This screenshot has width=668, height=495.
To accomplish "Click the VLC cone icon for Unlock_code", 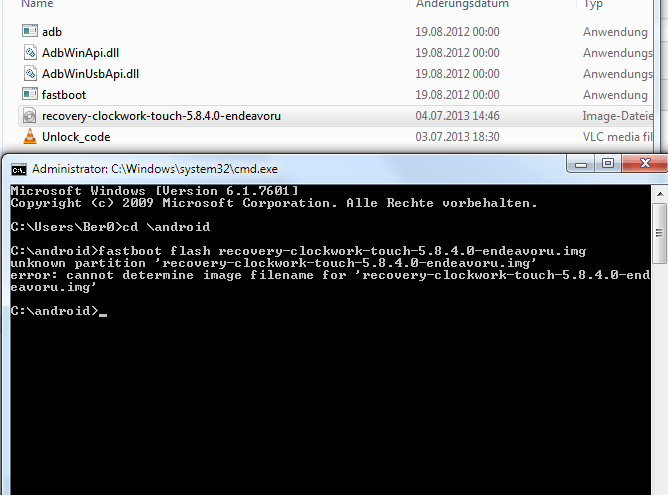I will click(29, 136).
